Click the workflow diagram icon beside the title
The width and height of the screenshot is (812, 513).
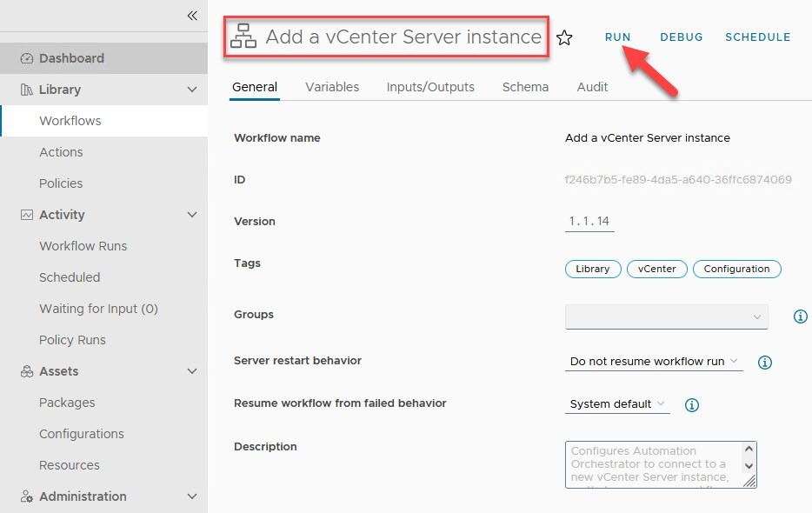click(x=243, y=37)
